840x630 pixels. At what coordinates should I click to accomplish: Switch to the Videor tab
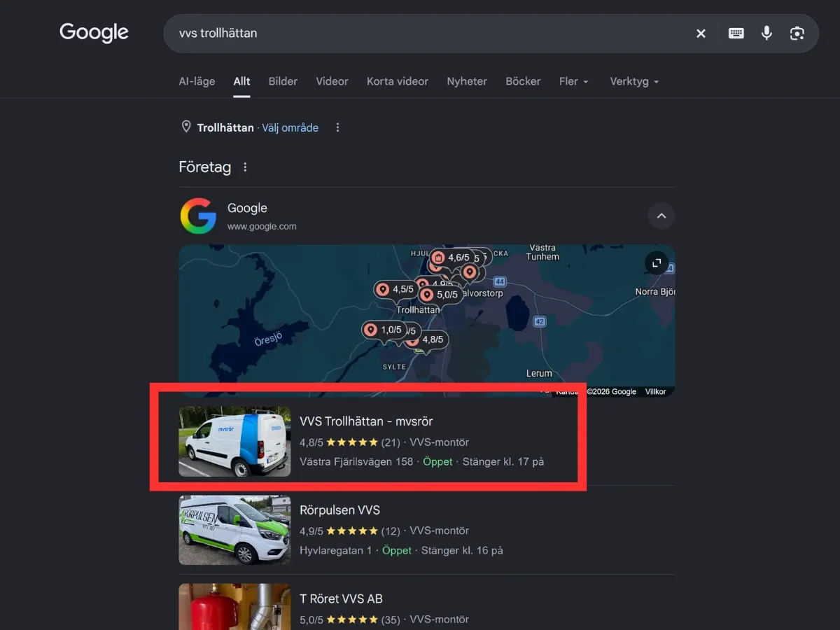click(332, 81)
